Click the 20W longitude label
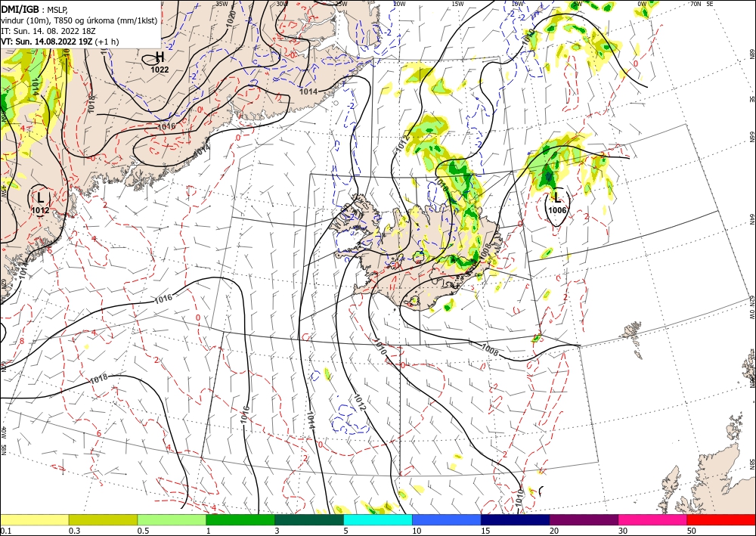 coord(399,4)
